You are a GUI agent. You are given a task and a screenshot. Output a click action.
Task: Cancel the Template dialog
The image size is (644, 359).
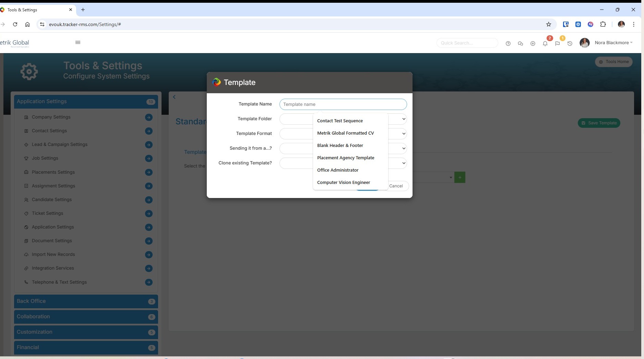397,186
